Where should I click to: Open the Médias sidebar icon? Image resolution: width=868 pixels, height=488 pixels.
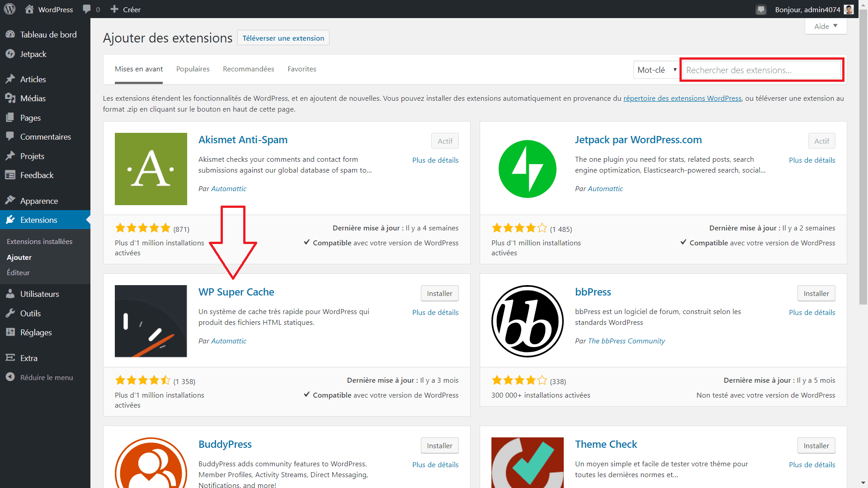[10, 98]
